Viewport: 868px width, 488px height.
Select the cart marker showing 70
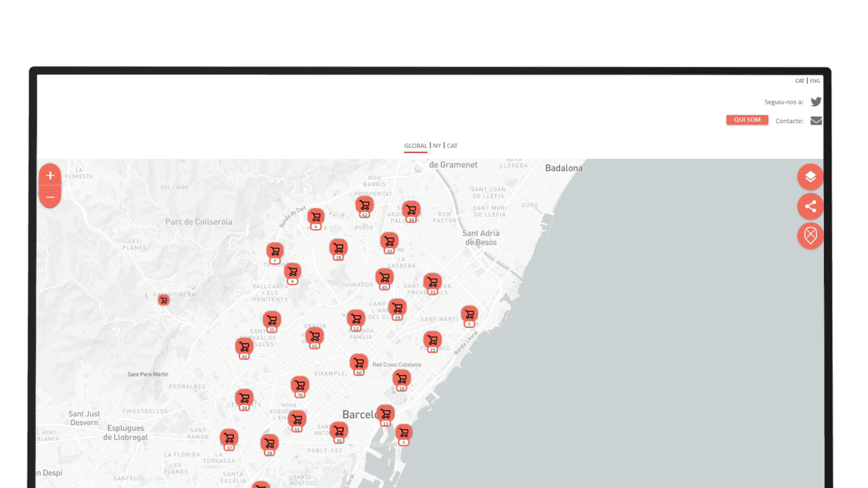tap(300, 385)
